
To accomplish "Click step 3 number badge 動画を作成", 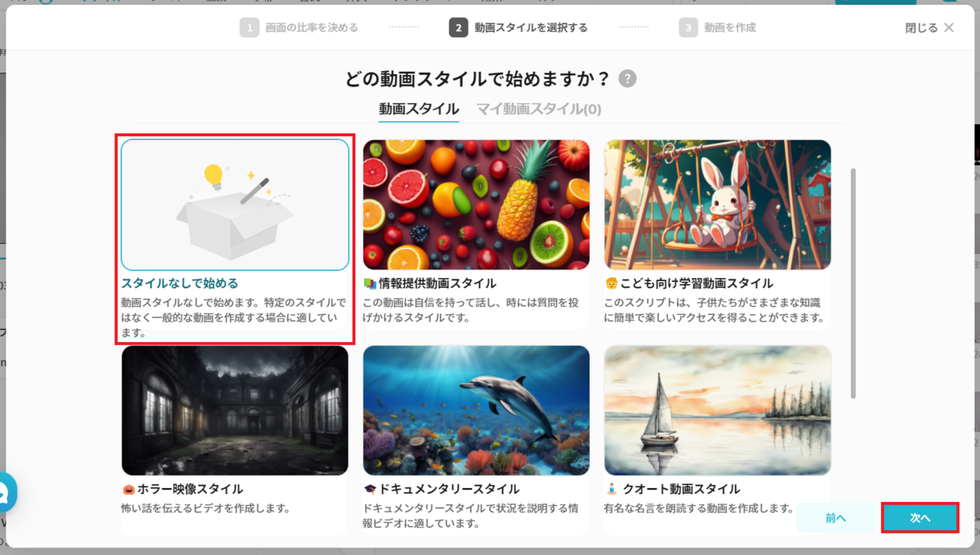I will click(x=688, y=28).
